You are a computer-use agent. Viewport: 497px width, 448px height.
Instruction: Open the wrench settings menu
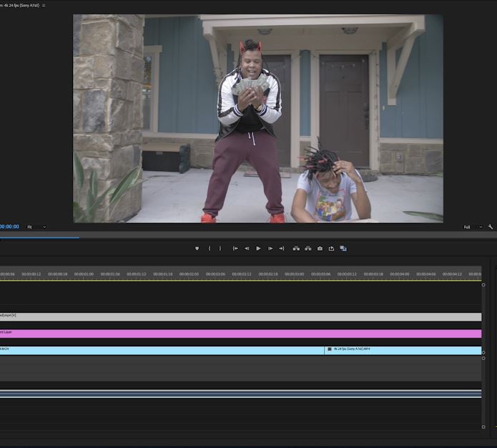tap(491, 227)
